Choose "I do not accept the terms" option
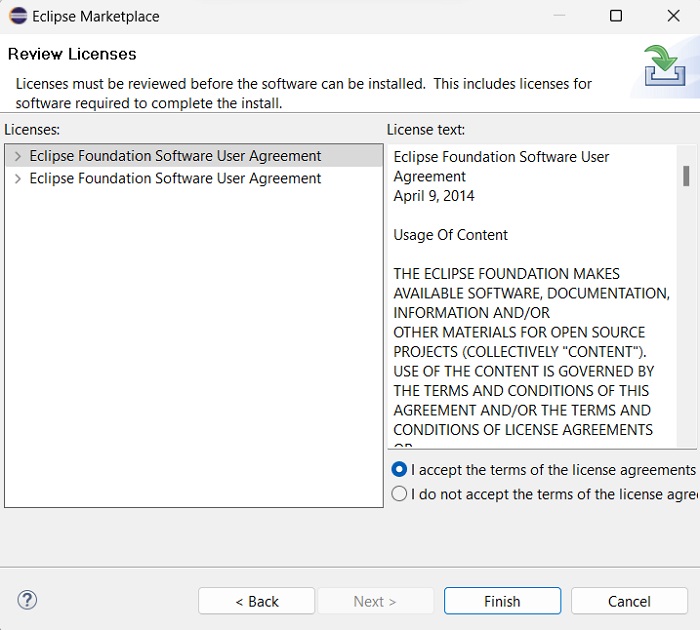Image resolution: width=700 pixels, height=630 pixels. point(400,493)
